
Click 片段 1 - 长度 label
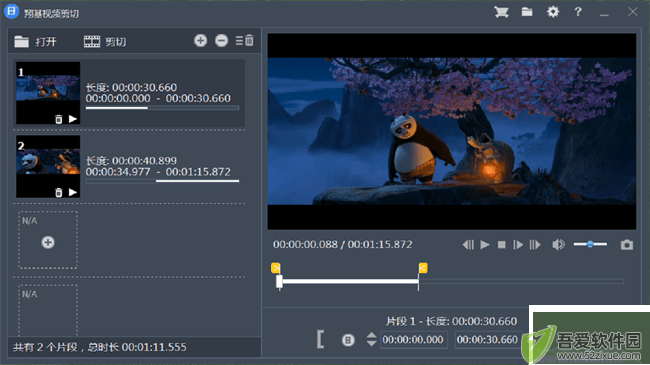(418, 321)
